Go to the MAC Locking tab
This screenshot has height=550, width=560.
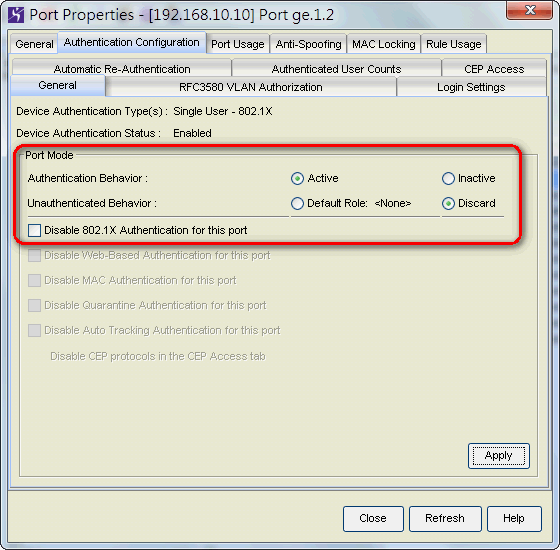pyautogui.click(x=384, y=44)
